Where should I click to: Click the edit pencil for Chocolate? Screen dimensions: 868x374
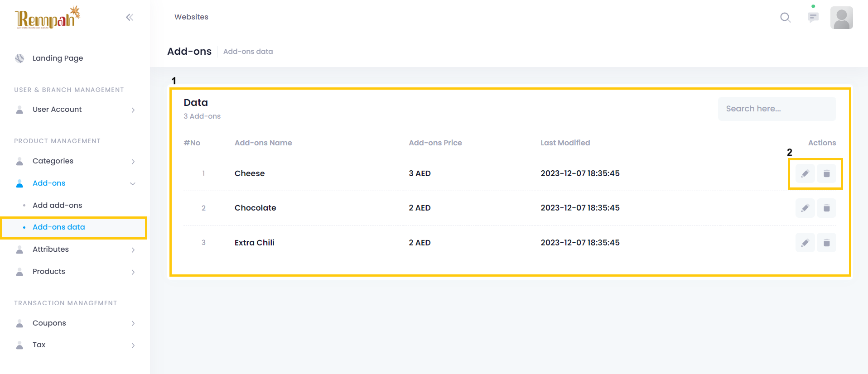click(x=805, y=208)
